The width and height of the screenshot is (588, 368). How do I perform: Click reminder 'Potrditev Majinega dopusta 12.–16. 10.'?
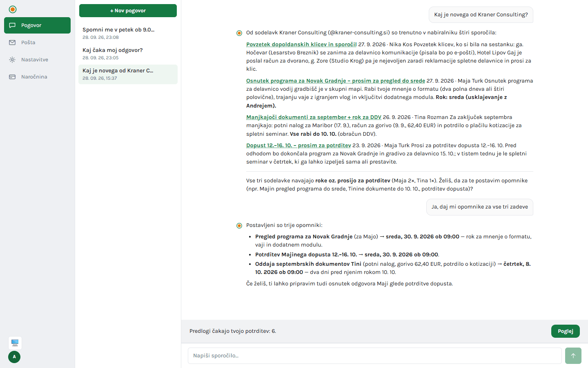coord(306,255)
